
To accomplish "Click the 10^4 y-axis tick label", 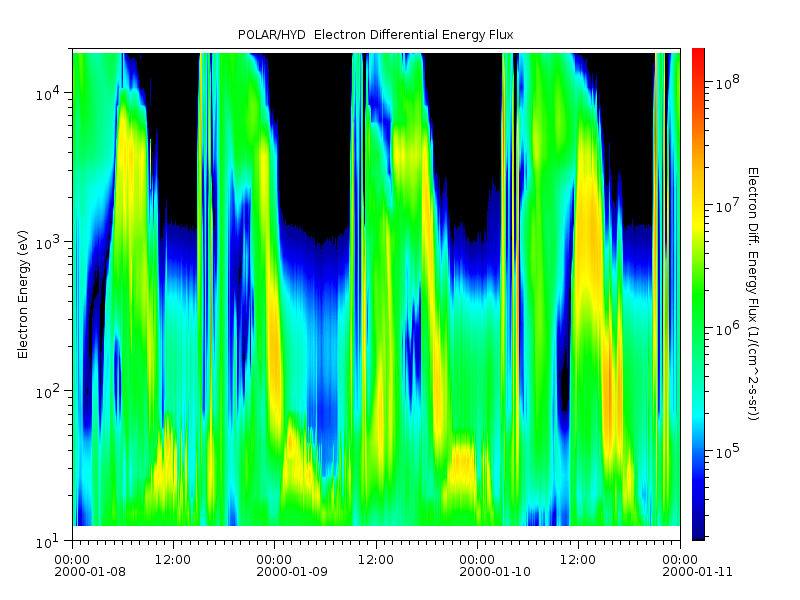I will 50,94.
